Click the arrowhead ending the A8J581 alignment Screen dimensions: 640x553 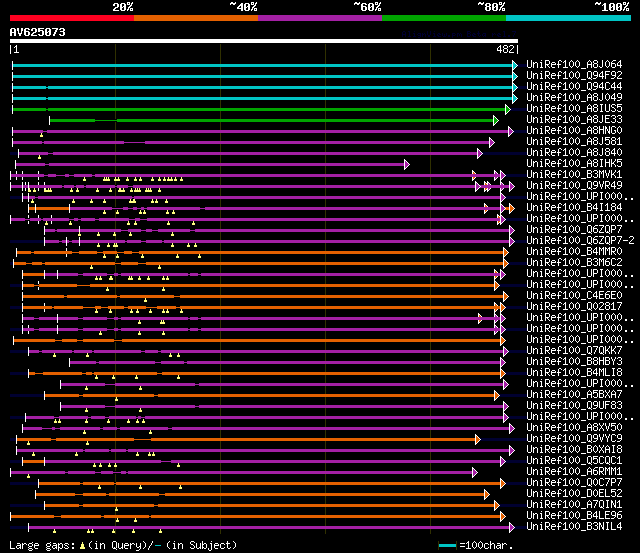point(492,142)
